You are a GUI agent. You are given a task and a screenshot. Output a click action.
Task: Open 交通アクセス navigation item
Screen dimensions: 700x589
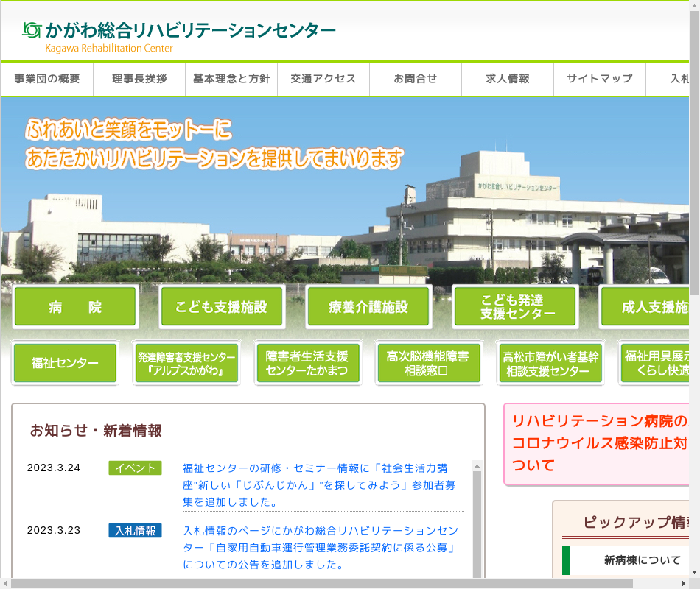tap(323, 79)
